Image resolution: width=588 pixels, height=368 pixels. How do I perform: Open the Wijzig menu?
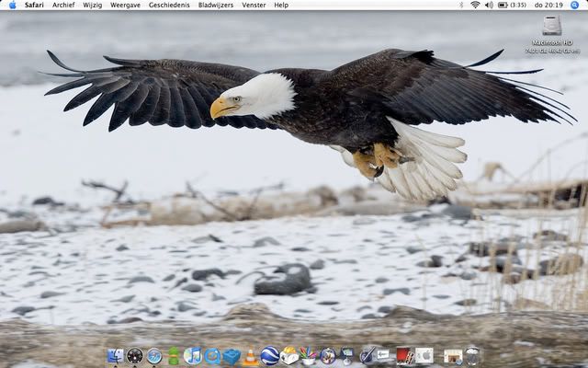92,5
